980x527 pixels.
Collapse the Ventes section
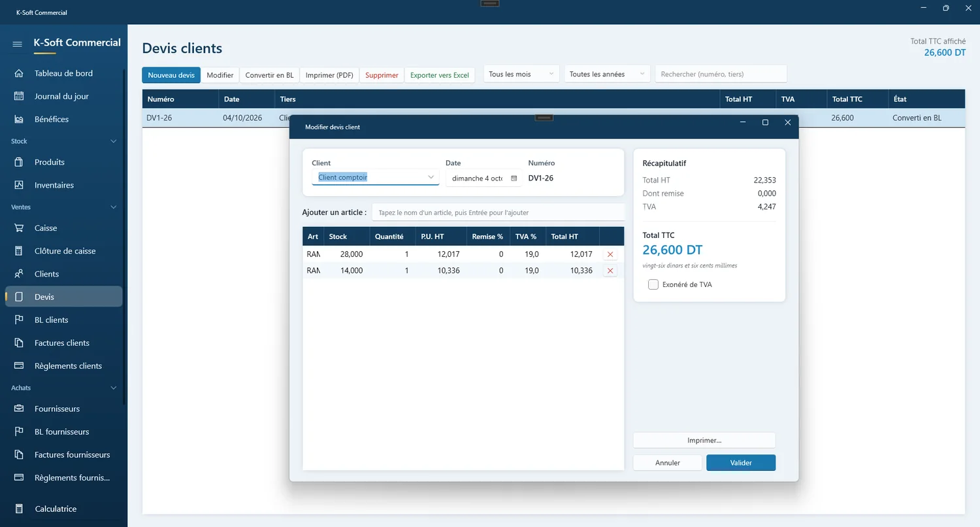114,207
